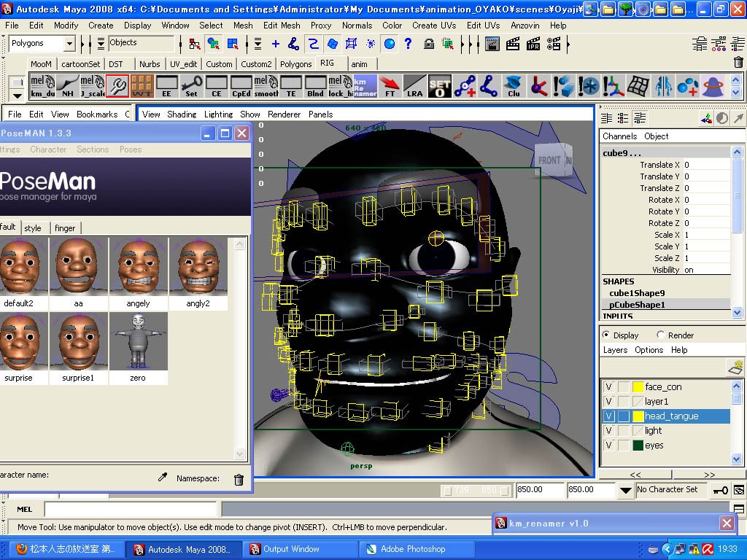Screen dimensions: 747x560
Task: Click the MEL command input field
Action: pyautogui.click(x=131, y=509)
